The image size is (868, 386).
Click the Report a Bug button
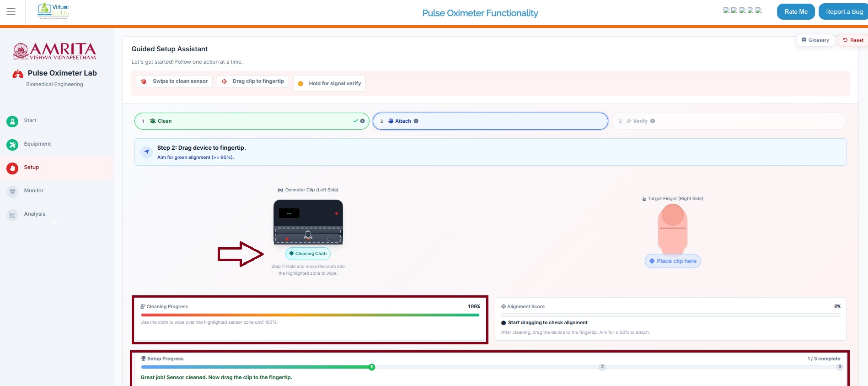pyautogui.click(x=844, y=12)
